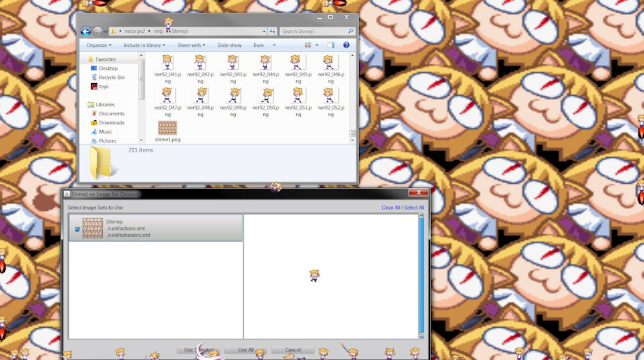The width and height of the screenshot is (644, 360).
Task: Select file ner92_052.png
Action: coord(330,102)
